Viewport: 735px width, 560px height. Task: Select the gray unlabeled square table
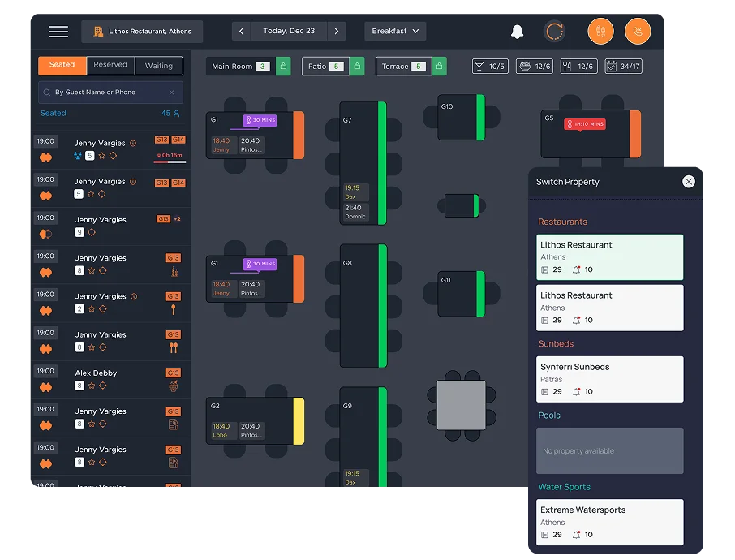point(462,405)
